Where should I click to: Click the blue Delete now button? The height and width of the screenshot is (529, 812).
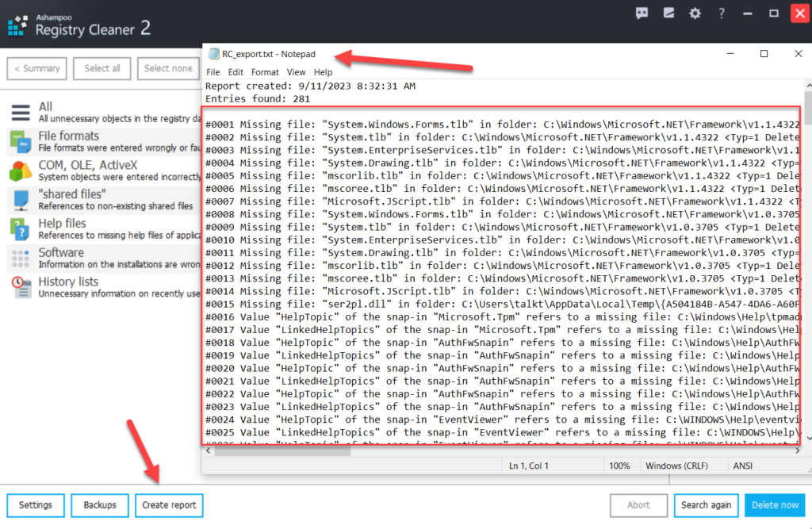coord(775,505)
